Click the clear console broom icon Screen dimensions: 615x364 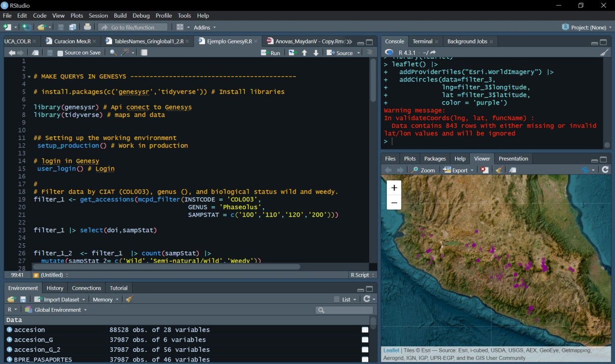(x=604, y=53)
